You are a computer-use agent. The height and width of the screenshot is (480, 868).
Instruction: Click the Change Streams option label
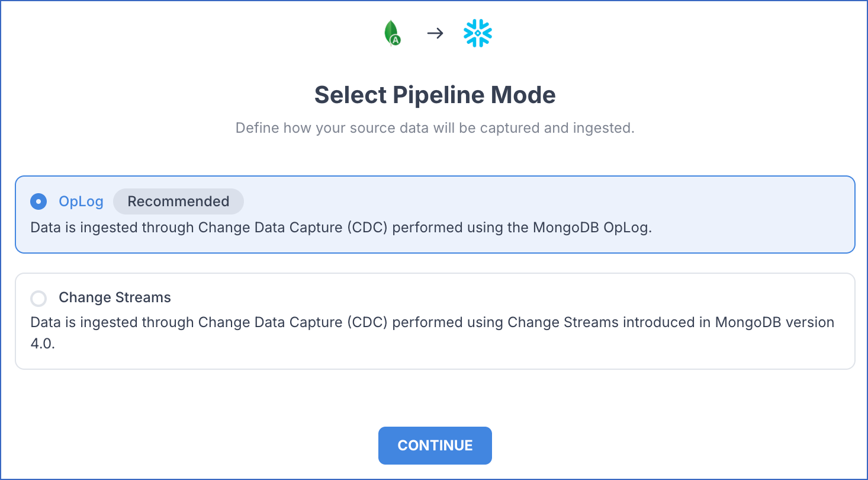click(115, 297)
